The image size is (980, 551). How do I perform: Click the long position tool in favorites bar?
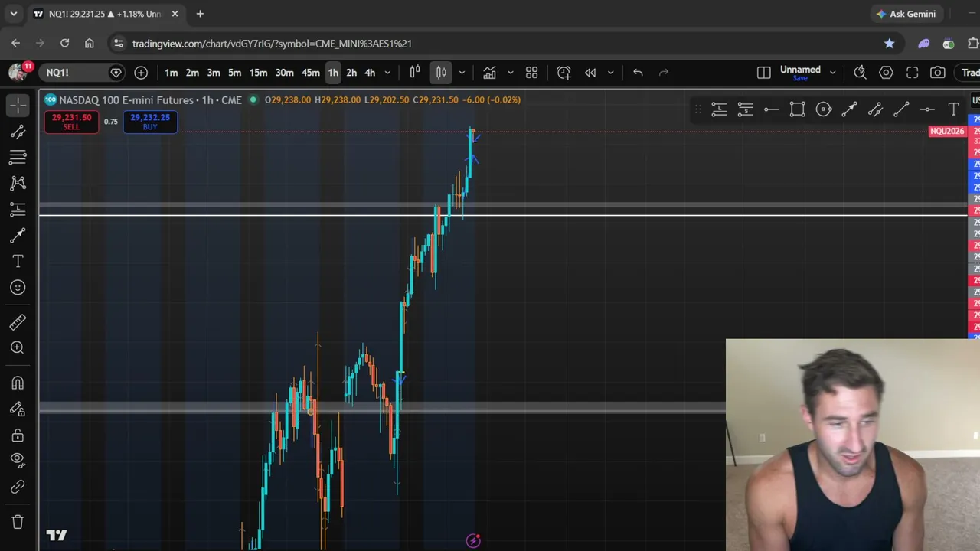click(719, 110)
